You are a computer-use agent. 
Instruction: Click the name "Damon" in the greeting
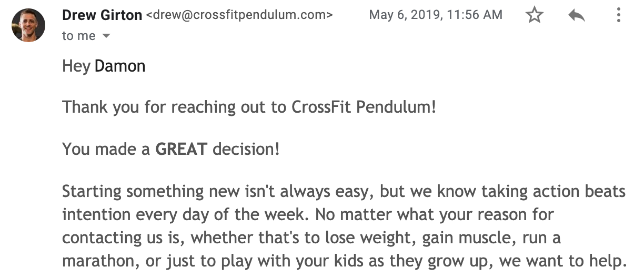click(x=120, y=66)
